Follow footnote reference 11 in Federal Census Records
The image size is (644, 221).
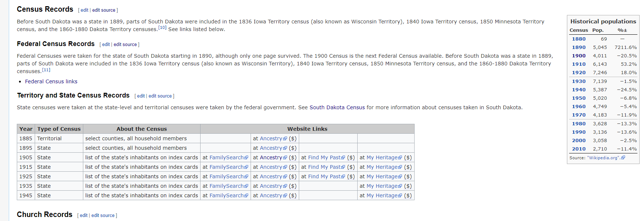[46, 70]
